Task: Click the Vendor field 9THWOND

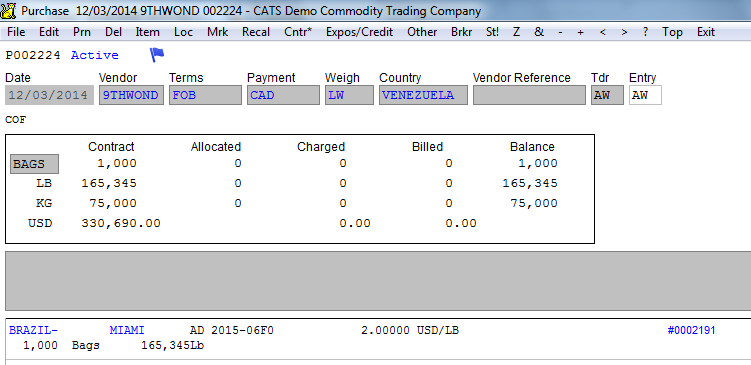Action: coord(131,95)
